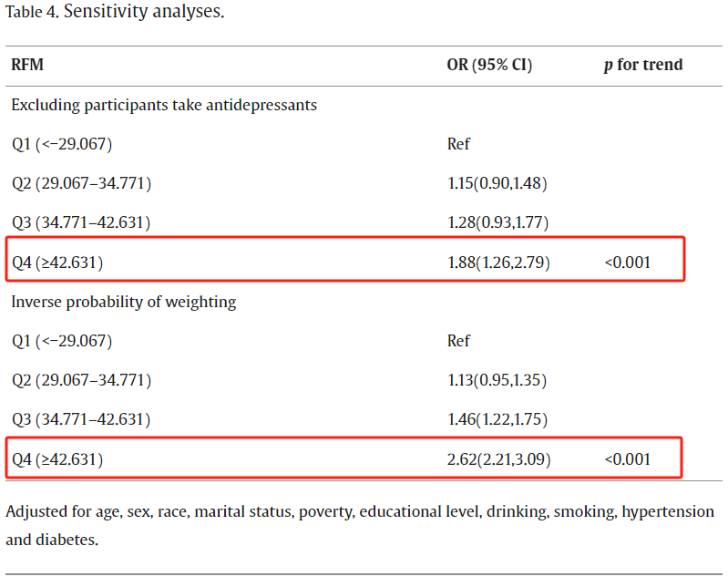Select the RFM column header
Image resolution: width=728 pixels, height=587 pixels.
point(27,65)
